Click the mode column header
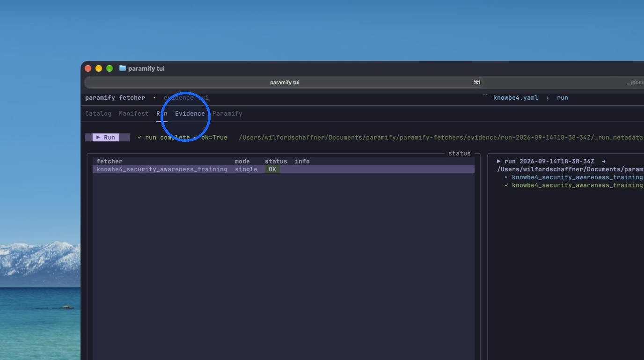Viewport: 644px width, 360px height. click(x=242, y=161)
